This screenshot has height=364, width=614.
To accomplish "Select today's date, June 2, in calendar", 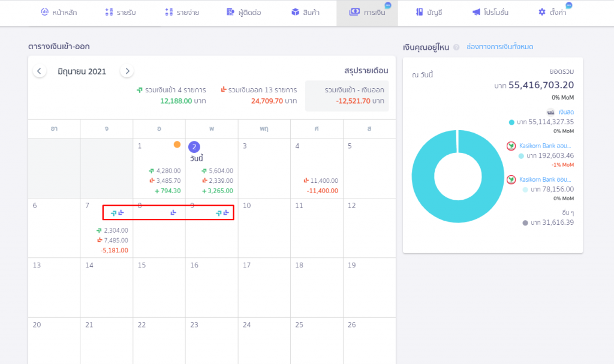I will click(194, 146).
